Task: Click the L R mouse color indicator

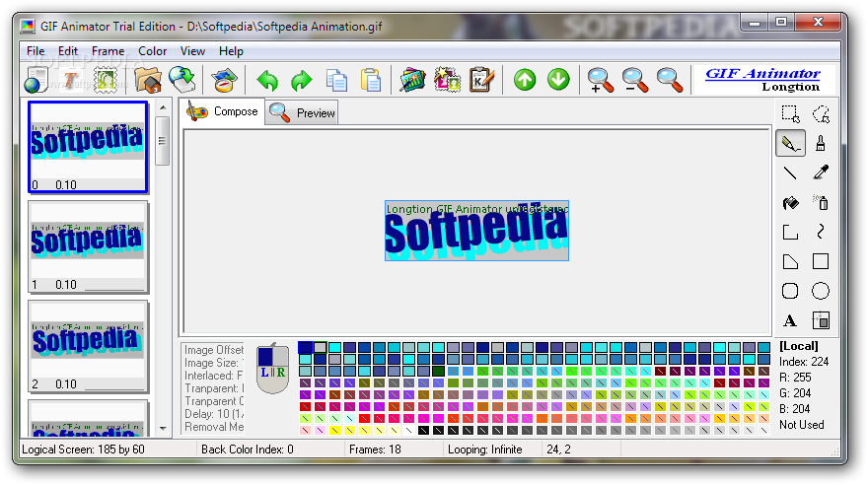Action: tap(273, 368)
